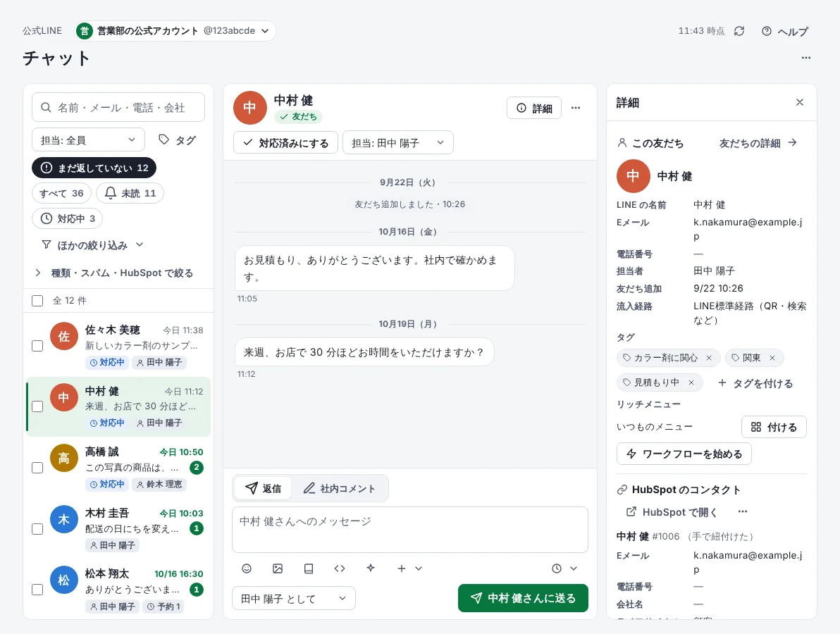840x634 pixels.
Task: Click the plus icon in composer toolbar
Action: tap(401, 568)
